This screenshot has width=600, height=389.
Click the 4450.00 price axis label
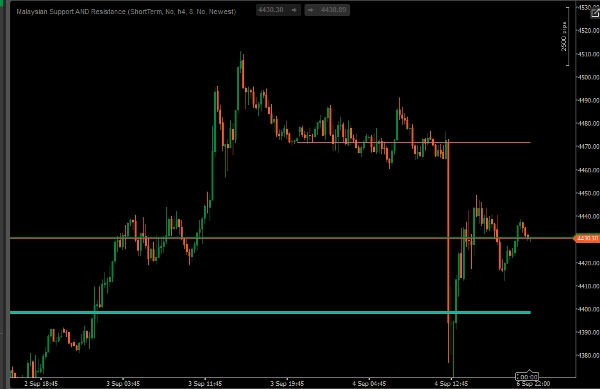589,193
